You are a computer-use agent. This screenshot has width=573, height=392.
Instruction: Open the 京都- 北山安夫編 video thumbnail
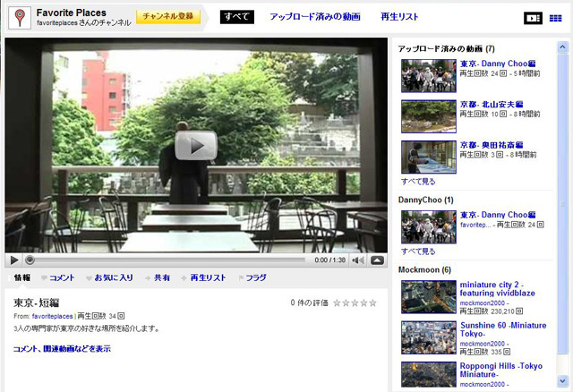(x=428, y=115)
